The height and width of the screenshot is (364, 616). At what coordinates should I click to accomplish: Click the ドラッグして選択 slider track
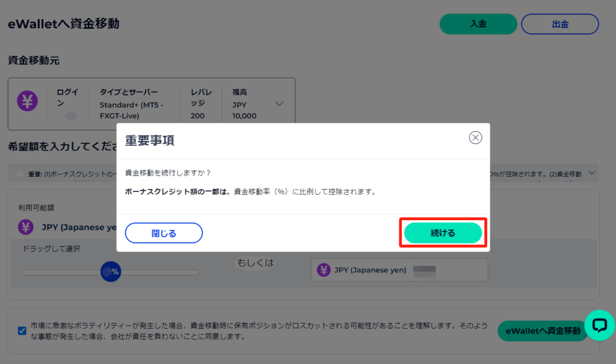click(162, 273)
